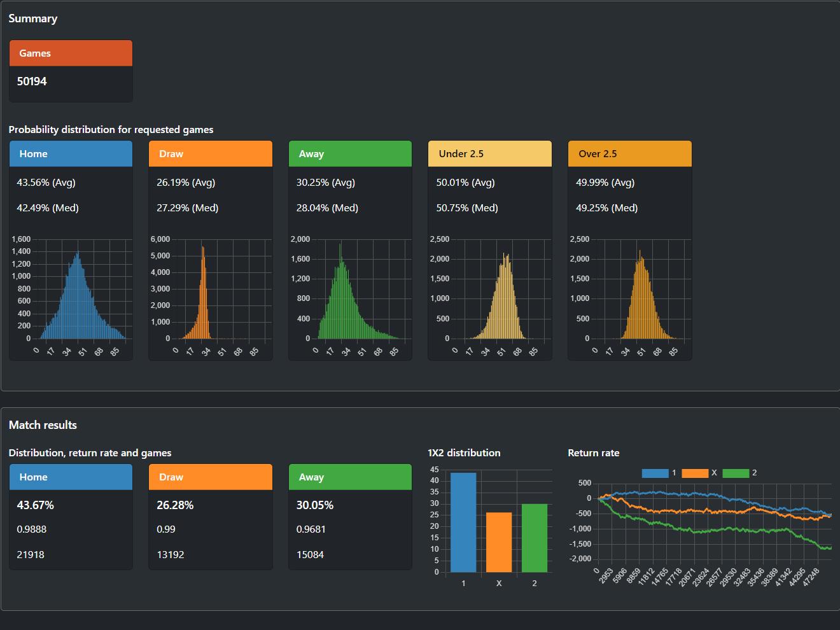The image size is (840, 630).
Task: Select the Summary section heading
Action: click(x=33, y=18)
